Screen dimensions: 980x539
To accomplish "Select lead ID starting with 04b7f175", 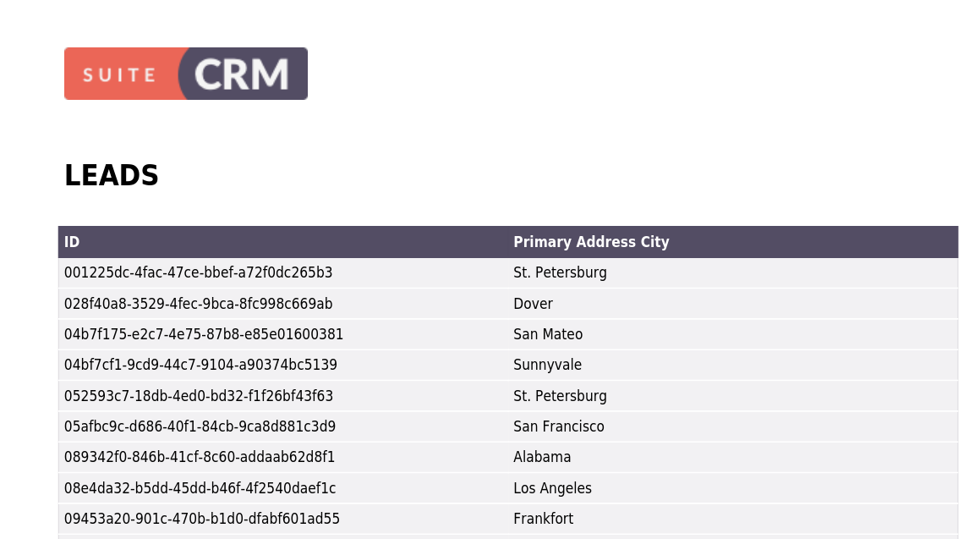I will [204, 334].
